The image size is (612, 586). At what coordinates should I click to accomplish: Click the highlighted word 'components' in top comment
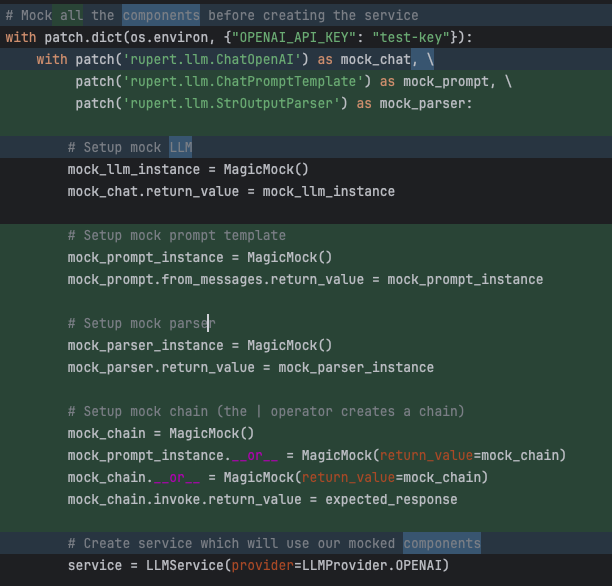pos(161,15)
